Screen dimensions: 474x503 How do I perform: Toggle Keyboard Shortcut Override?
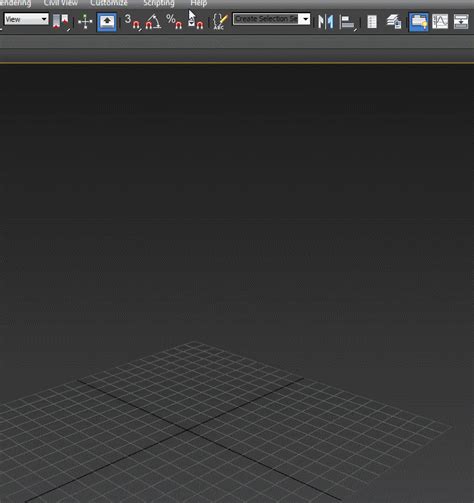click(107, 22)
